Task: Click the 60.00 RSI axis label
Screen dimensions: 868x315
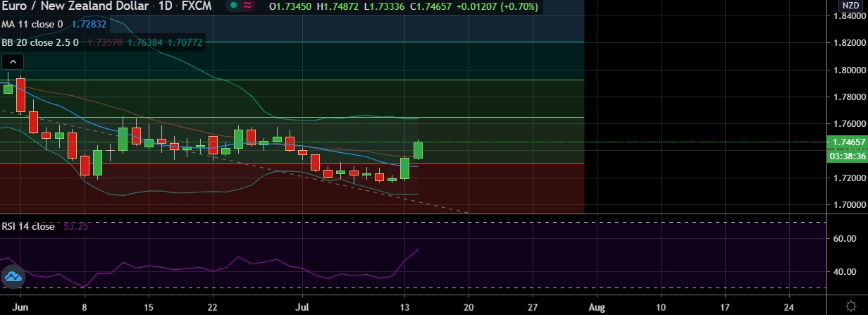Action: click(844, 238)
